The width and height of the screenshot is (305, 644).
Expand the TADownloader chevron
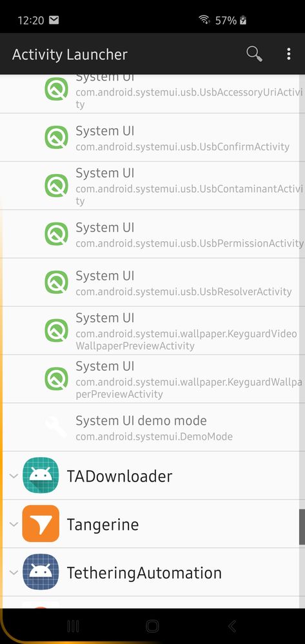(x=14, y=476)
